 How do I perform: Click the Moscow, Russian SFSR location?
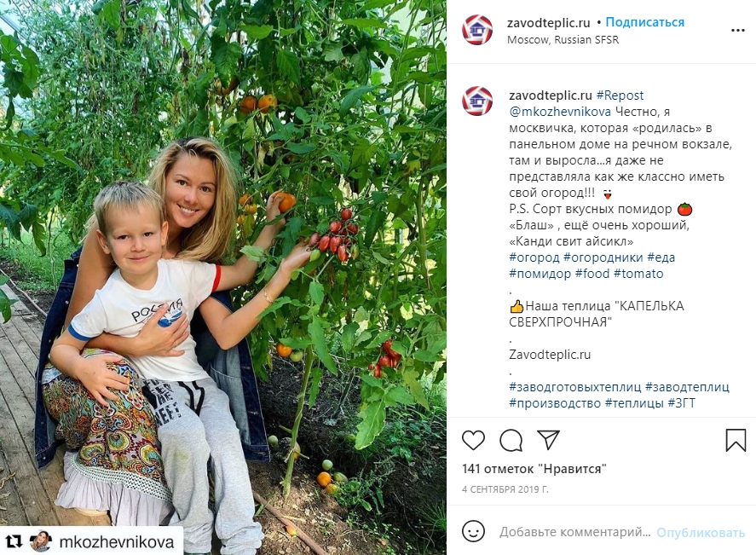[x=563, y=40]
